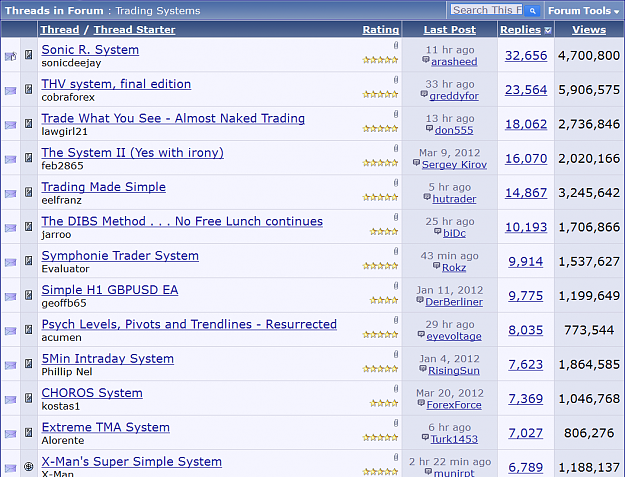Open replies count 14,867 for Trading Made Simple
625x477 pixels.
click(526, 193)
